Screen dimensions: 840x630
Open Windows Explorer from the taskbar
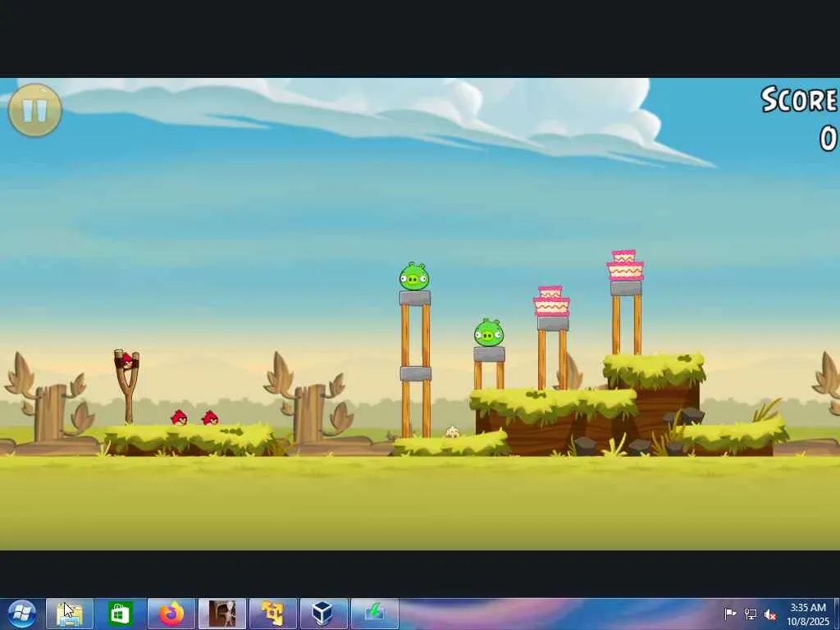pos(70,614)
